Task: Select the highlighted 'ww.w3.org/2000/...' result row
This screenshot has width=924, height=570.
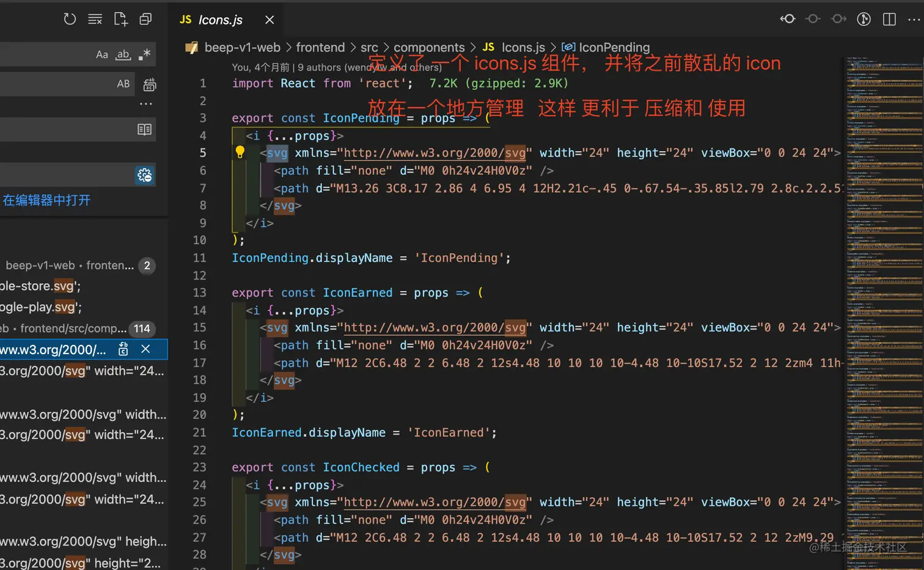Action: tap(84, 349)
